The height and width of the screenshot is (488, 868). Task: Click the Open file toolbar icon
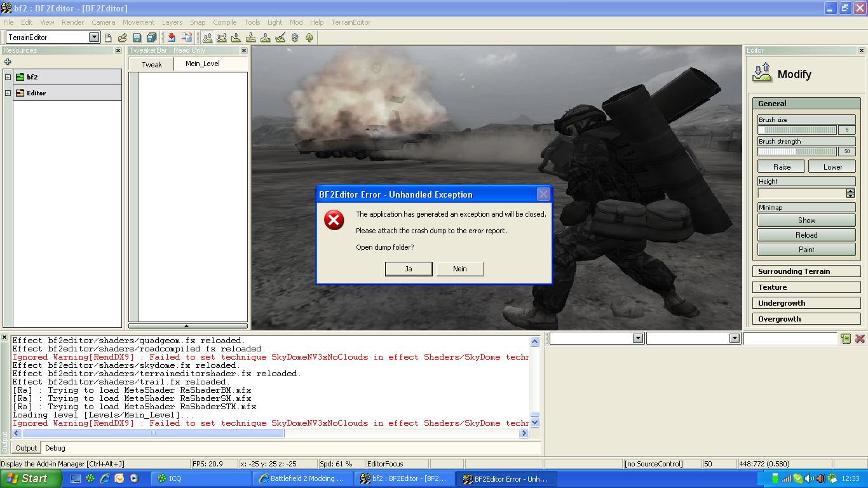pyautogui.click(x=123, y=37)
